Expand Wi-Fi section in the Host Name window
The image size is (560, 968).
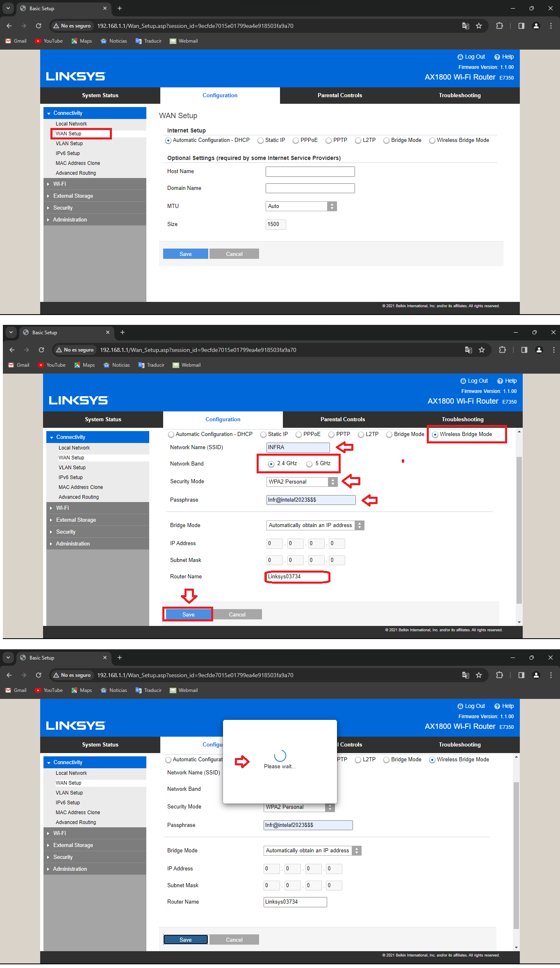[x=59, y=184]
